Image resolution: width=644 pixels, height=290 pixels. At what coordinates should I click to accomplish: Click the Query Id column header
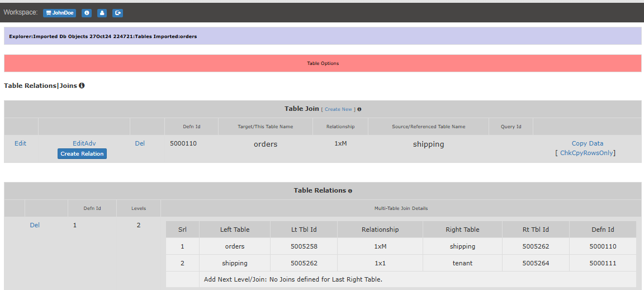(511, 127)
